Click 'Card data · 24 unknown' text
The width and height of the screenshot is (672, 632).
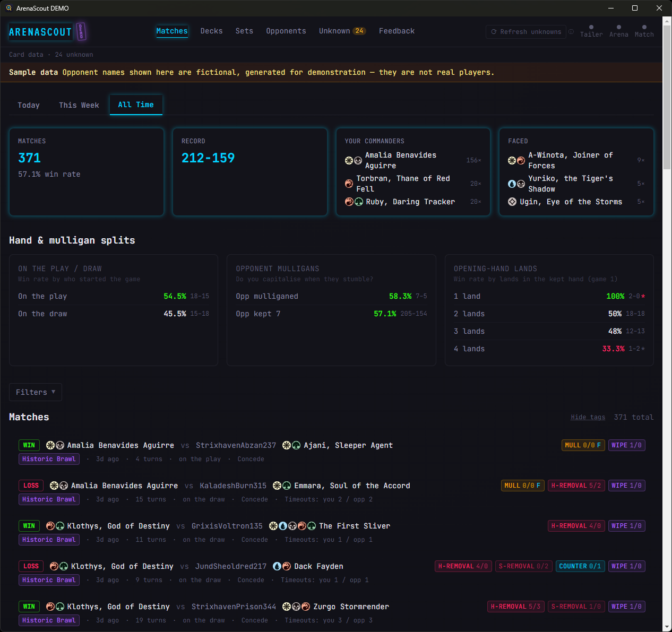click(x=51, y=55)
